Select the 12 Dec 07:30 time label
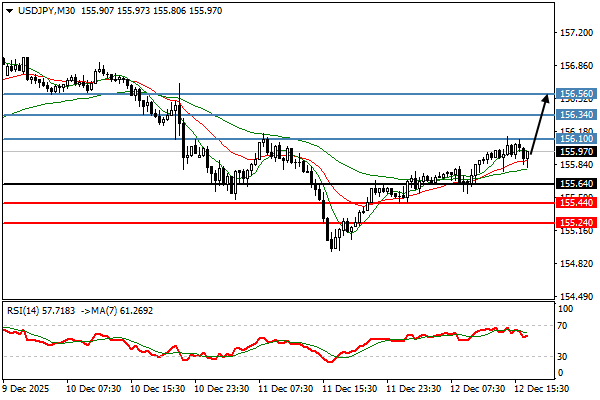The image size is (600, 400). pyautogui.click(x=476, y=387)
